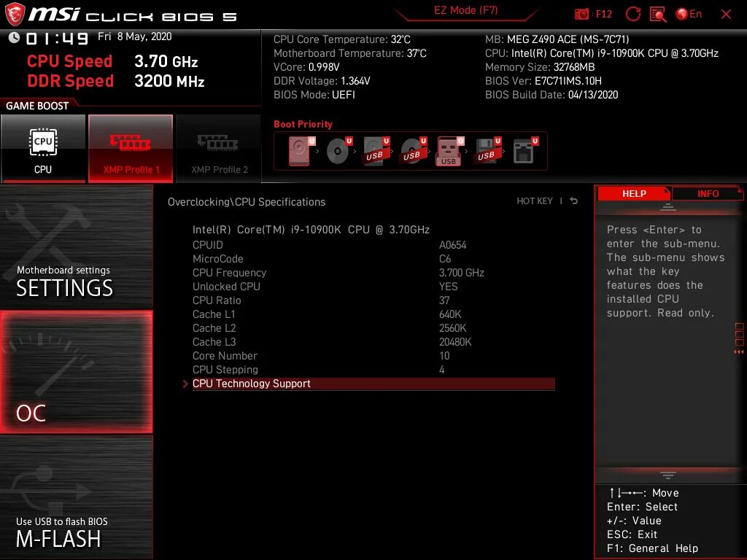Select the Core Number row
The image size is (747, 560).
tap(373, 356)
